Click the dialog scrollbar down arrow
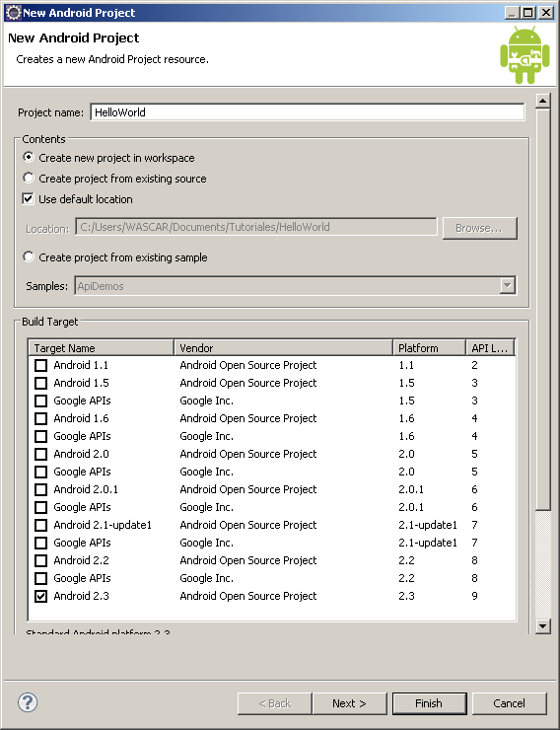Image resolution: width=560 pixels, height=730 pixels. 543,626
